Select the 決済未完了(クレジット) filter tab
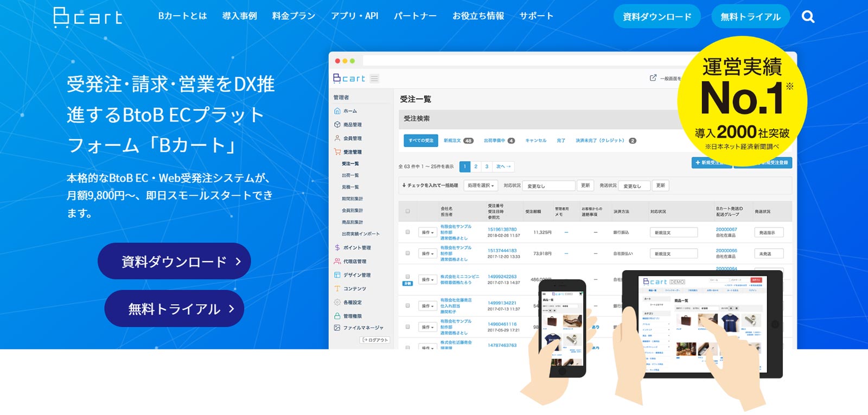This screenshot has width=868, height=415. (x=605, y=141)
